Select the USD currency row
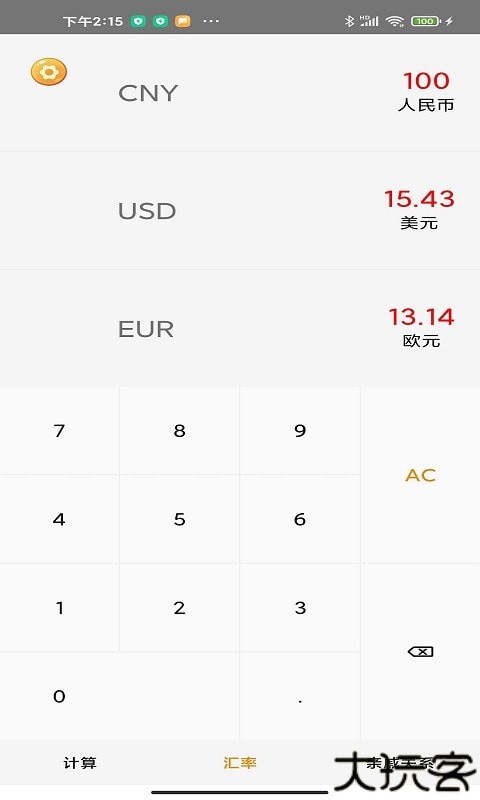 240,211
